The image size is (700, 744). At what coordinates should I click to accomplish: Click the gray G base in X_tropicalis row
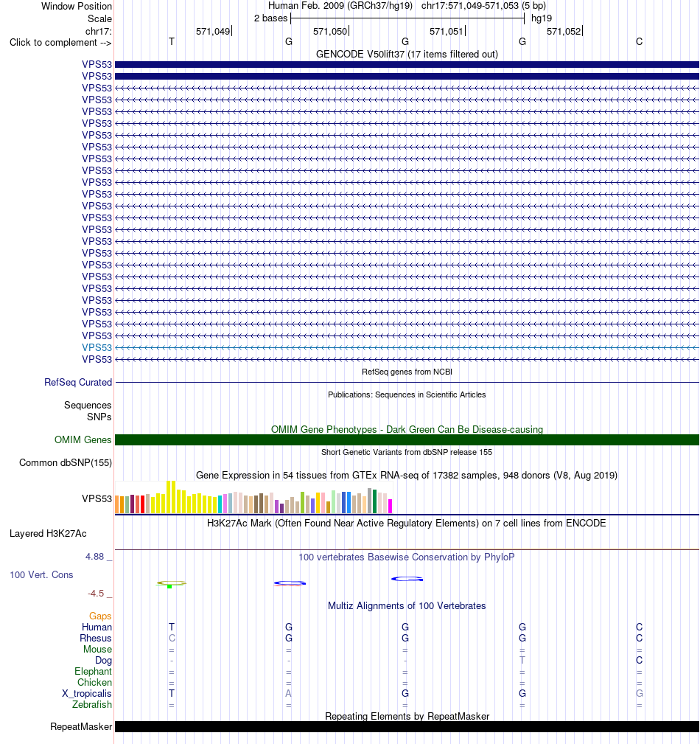pyautogui.click(x=640, y=694)
